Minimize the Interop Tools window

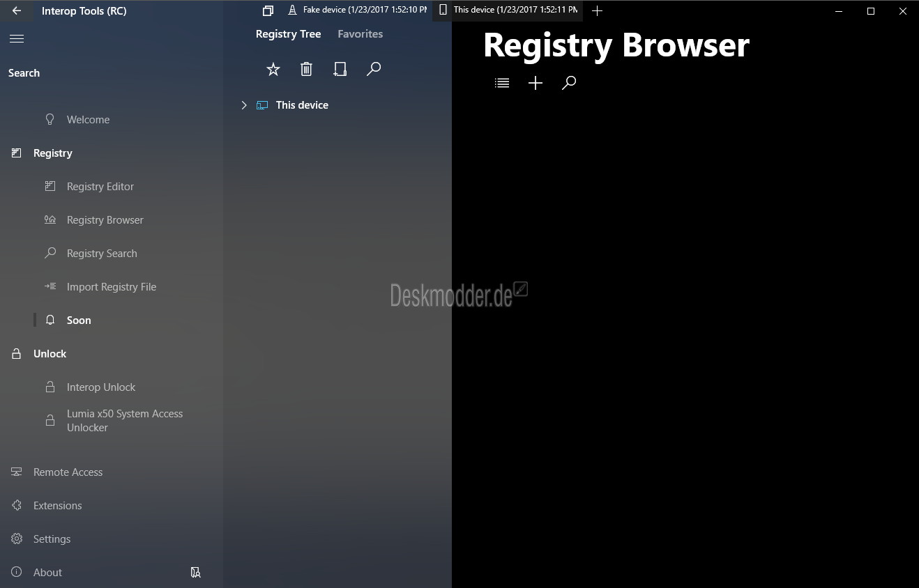click(x=839, y=11)
